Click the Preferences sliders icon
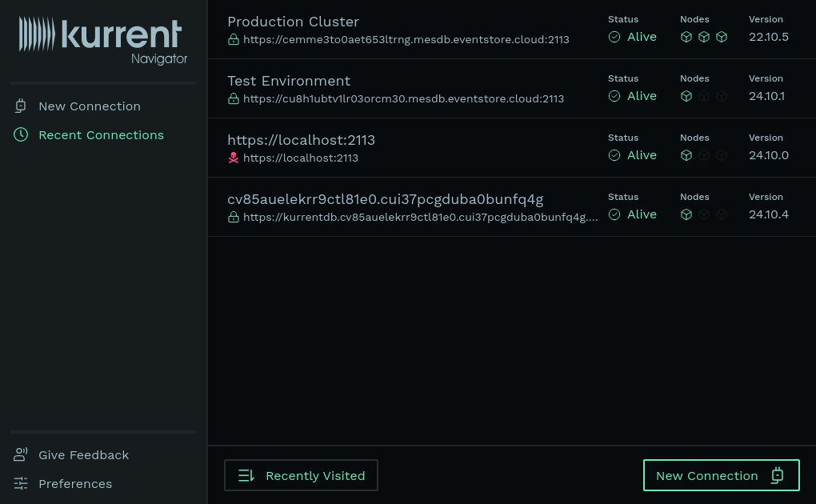 21,484
